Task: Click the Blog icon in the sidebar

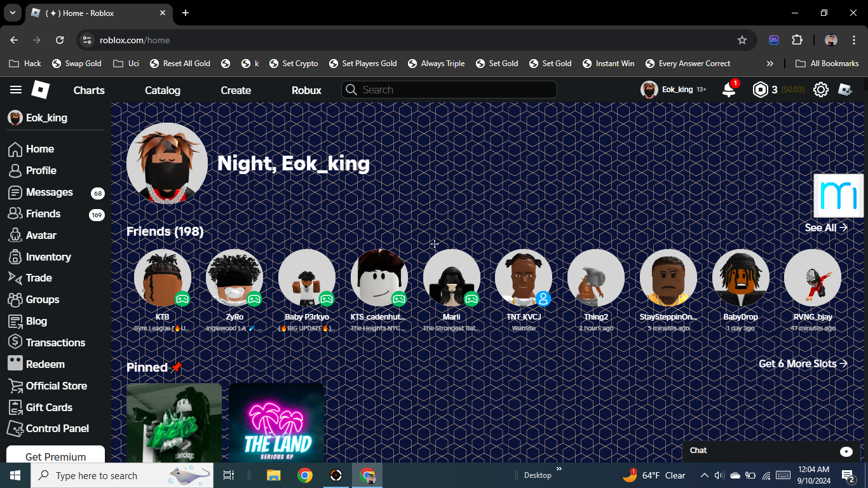Action: click(x=15, y=321)
